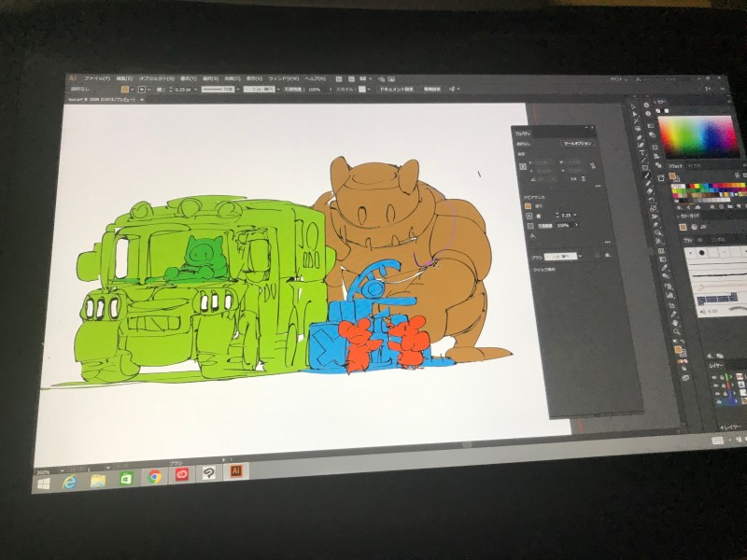This screenshot has width=747, height=560.
Task: Select the Scale tool
Action: pos(653,208)
